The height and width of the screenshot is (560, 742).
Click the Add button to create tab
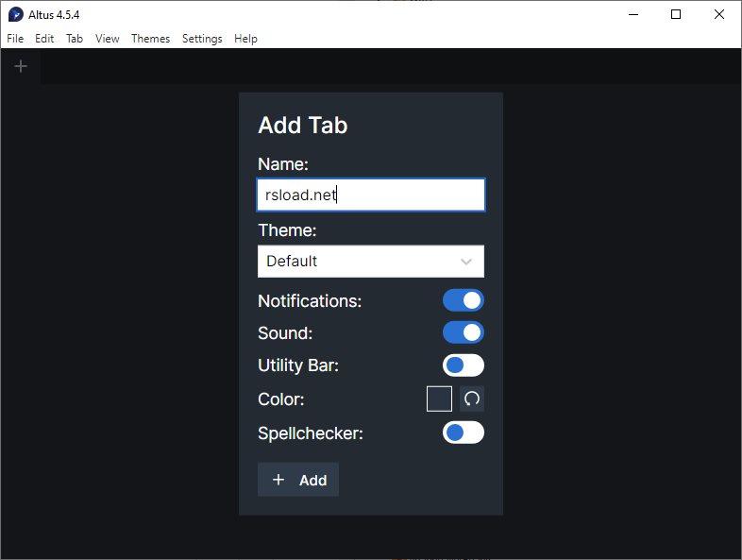(298, 480)
